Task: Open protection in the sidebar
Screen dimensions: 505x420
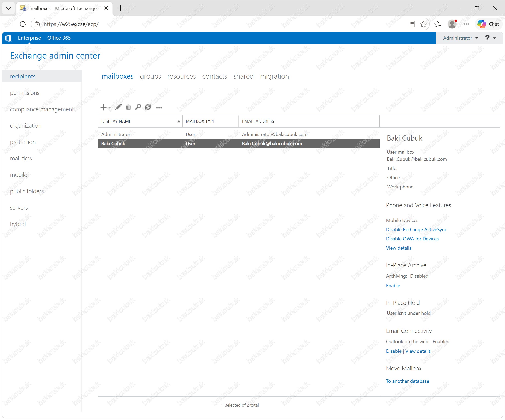Action: [23, 142]
